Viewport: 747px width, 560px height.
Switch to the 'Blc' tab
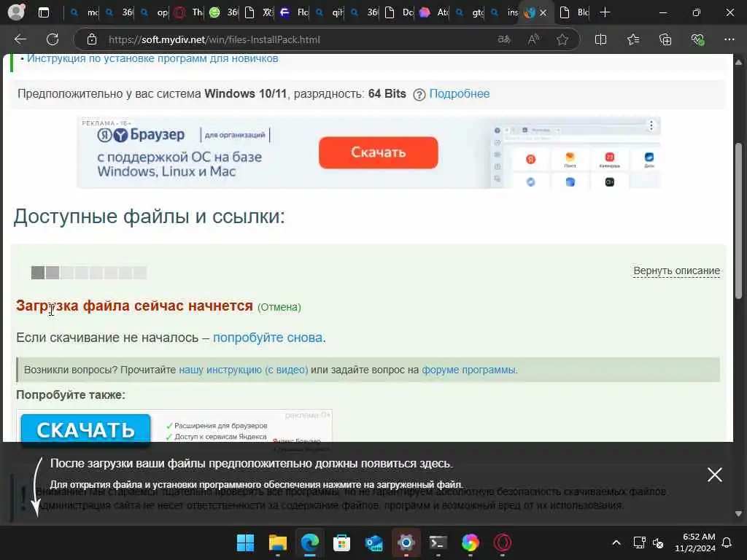(x=573, y=12)
